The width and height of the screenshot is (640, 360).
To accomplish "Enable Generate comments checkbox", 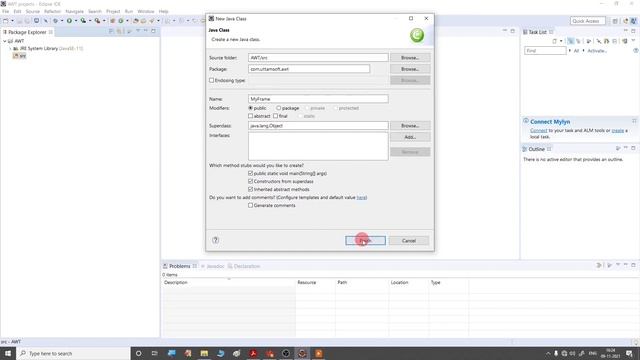I will click(x=251, y=205).
